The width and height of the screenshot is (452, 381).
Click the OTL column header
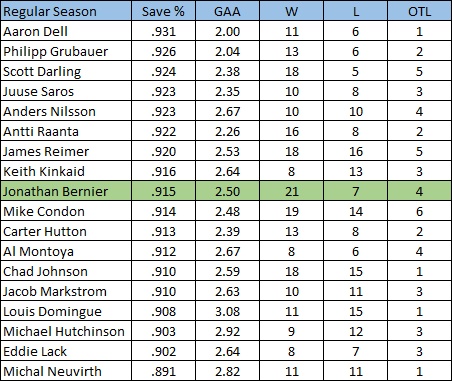tap(419, 11)
